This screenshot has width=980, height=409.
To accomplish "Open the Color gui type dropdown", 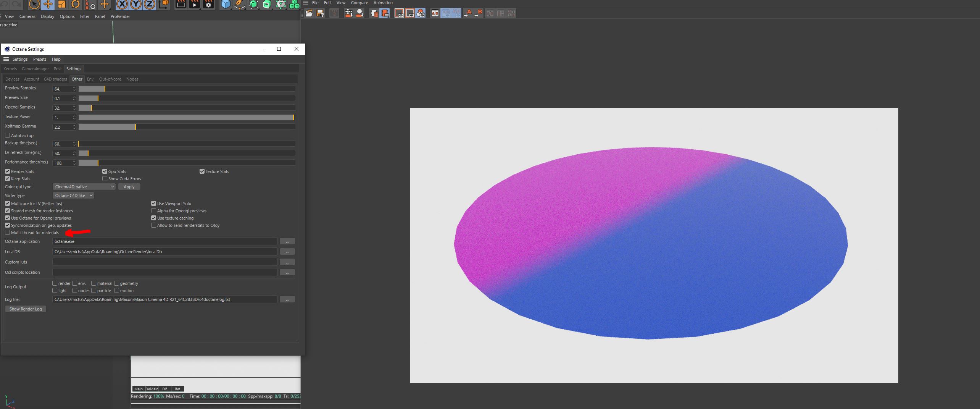I will [x=84, y=187].
